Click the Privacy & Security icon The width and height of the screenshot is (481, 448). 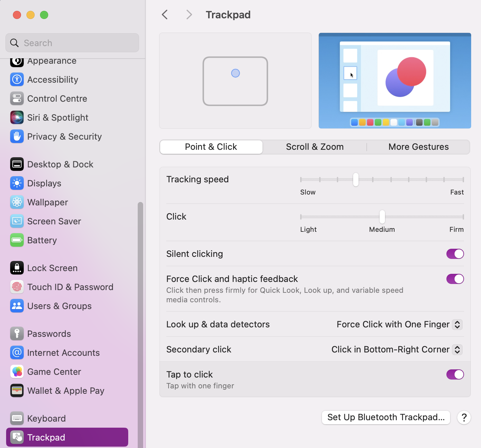(17, 136)
